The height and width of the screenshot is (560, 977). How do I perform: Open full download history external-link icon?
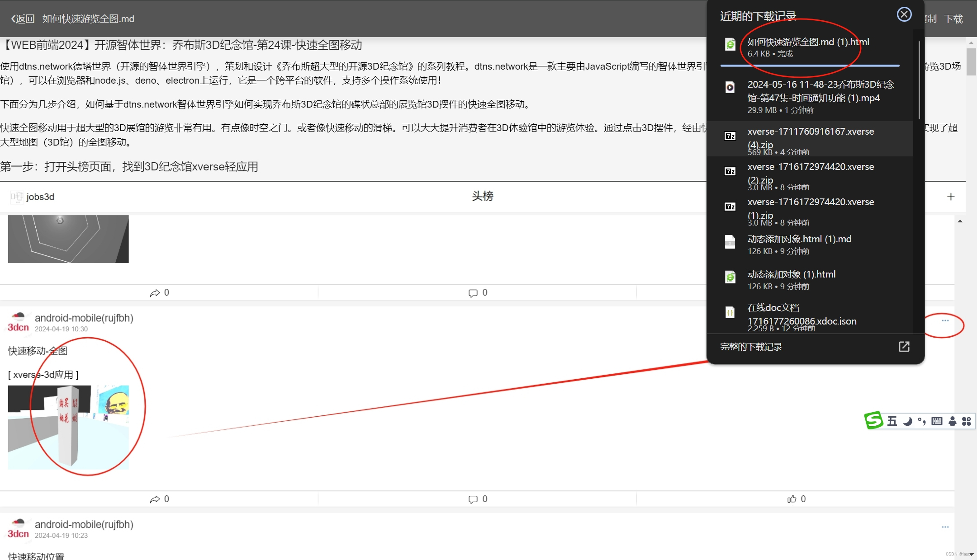(x=904, y=347)
